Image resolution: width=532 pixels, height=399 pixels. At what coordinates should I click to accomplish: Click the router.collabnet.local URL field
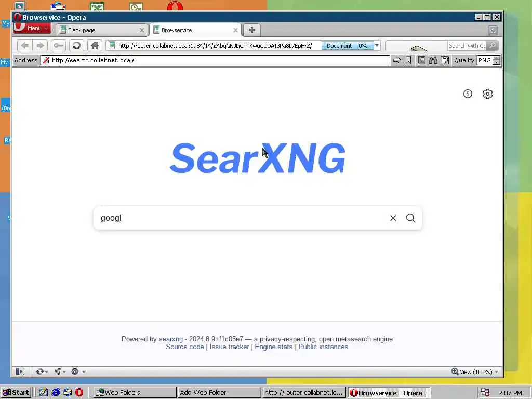(x=215, y=46)
